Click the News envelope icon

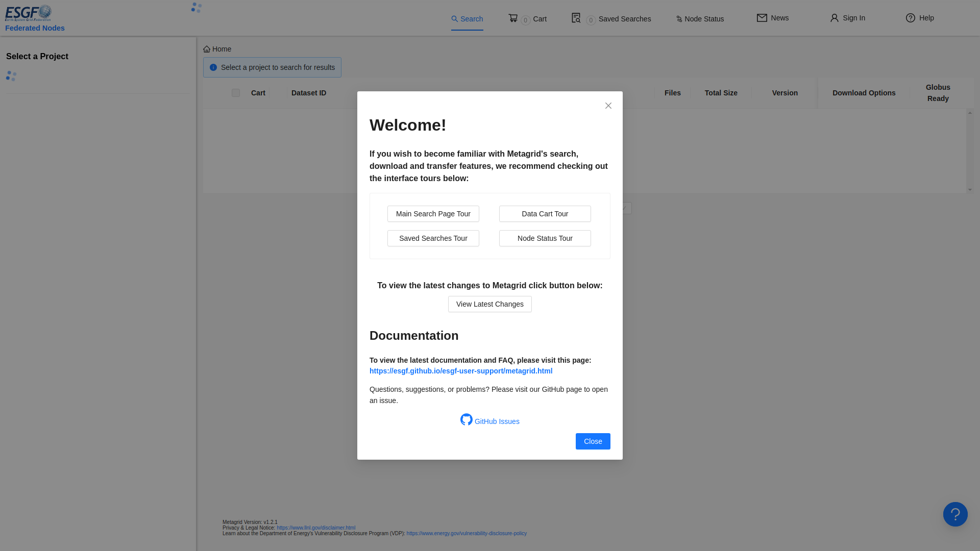click(762, 18)
